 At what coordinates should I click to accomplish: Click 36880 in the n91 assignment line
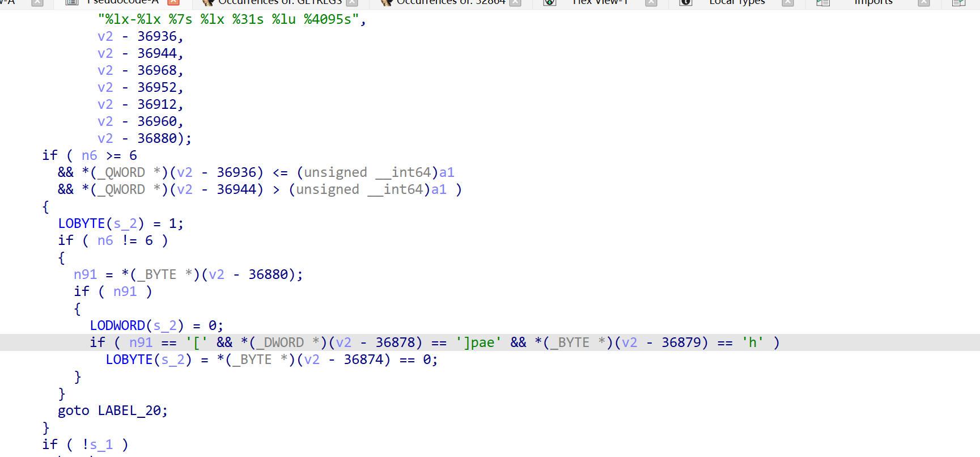coord(268,274)
